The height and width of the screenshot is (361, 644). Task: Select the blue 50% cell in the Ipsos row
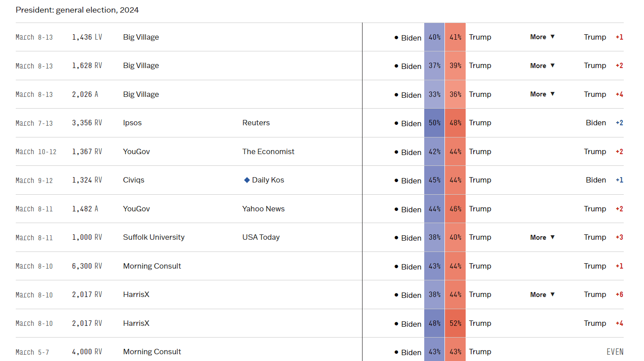pyautogui.click(x=434, y=123)
